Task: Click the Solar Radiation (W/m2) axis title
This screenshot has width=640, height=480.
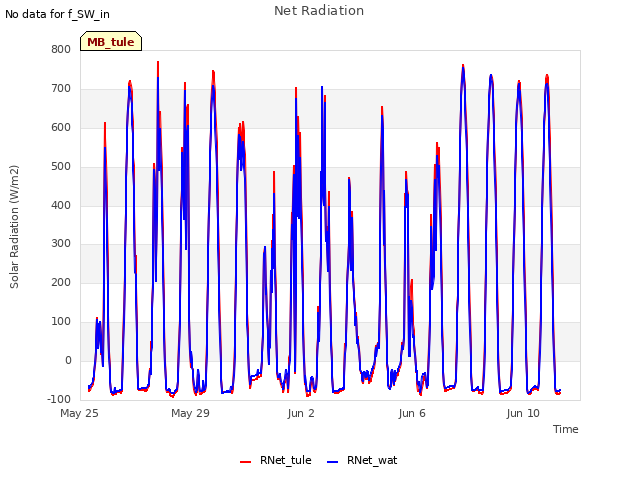Action: [14, 227]
